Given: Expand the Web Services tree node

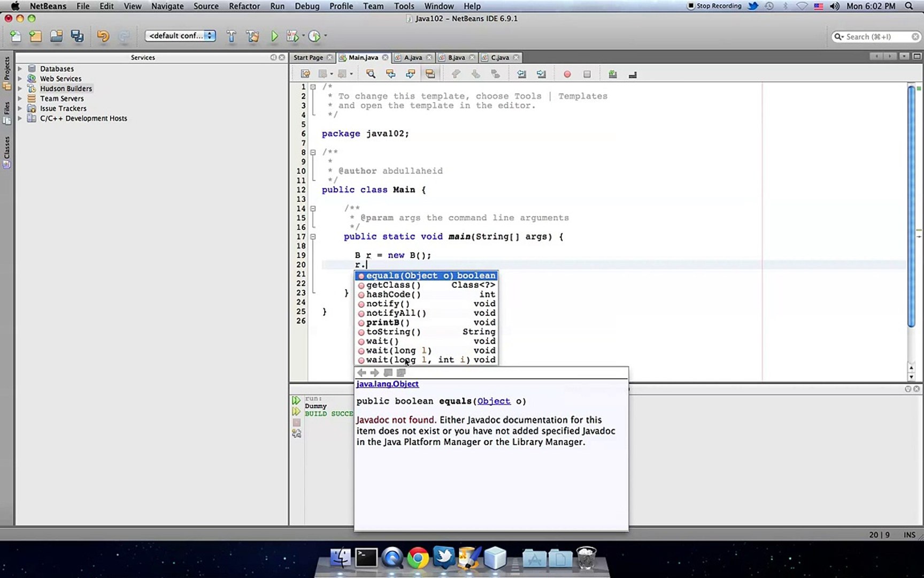Looking at the screenshot, I should pyautogui.click(x=21, y=78).
